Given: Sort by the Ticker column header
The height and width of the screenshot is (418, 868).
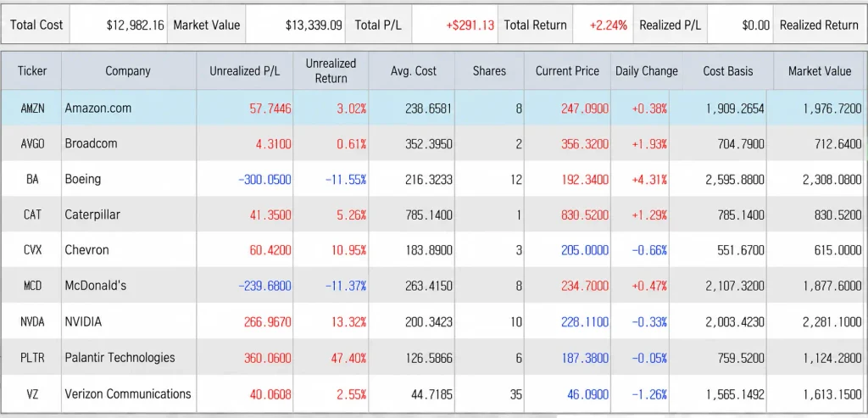Looking at the screenshot, I should coord(32,71).
